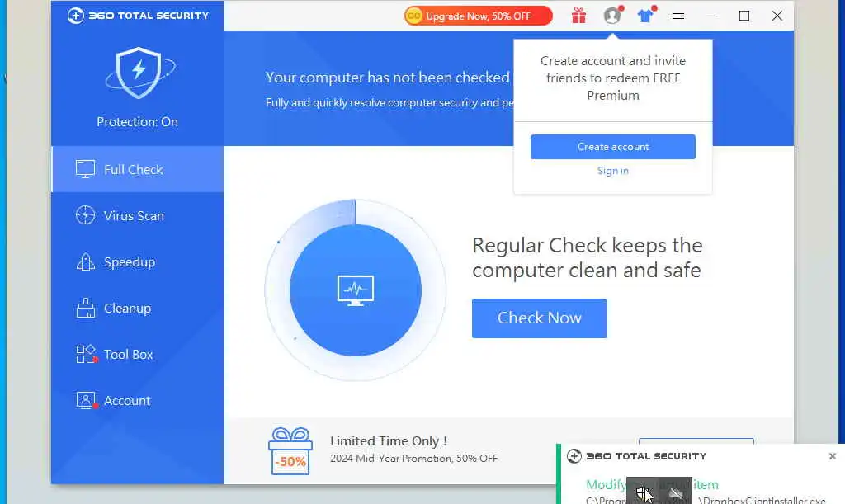Click the 360 logo in notification popup
Screen dimensions: 845x504
coord(574,456)
